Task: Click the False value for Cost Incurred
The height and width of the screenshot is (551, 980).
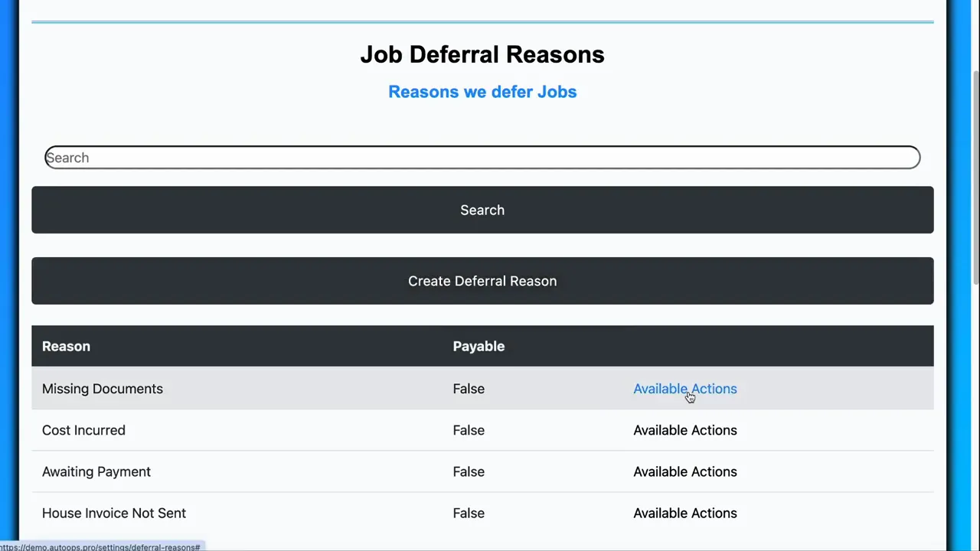Action: tap(469, 430)
